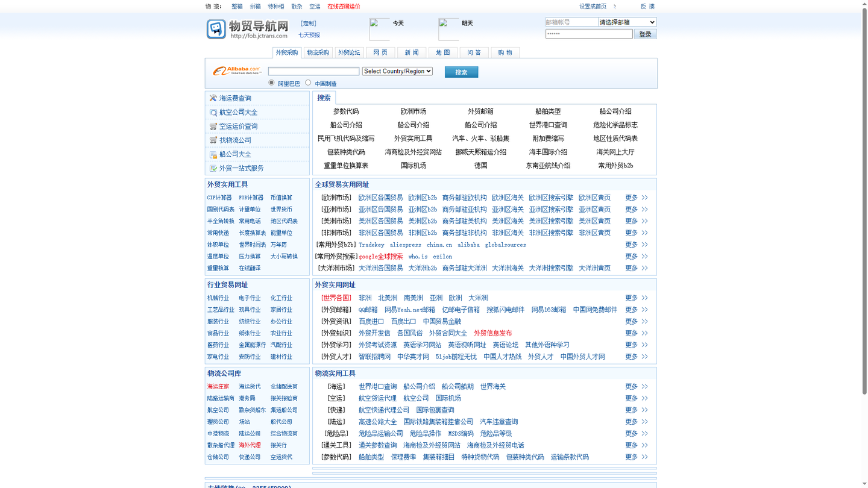868x488 pixels.
Task: Switch to the 购物 tab
Action: pos(505,52)
